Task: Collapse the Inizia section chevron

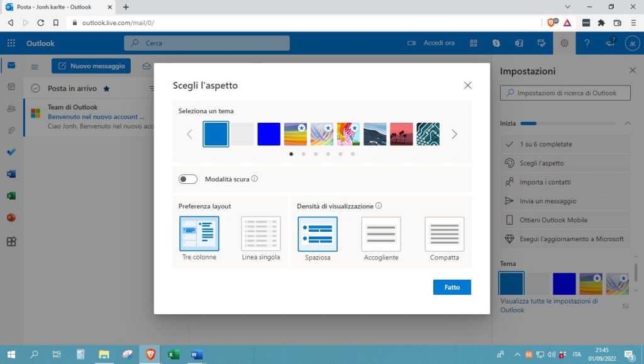Action: pyautogui.click(x=627, y=123)
